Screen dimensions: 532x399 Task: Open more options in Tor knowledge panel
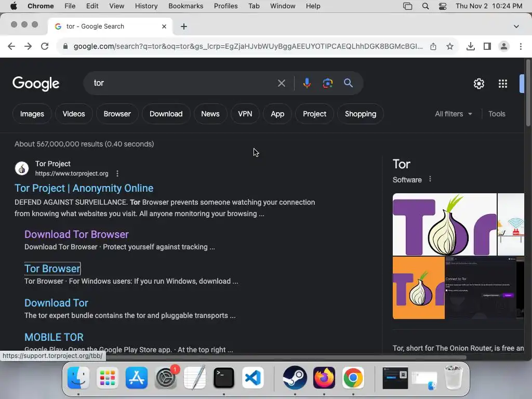(430, 179)
